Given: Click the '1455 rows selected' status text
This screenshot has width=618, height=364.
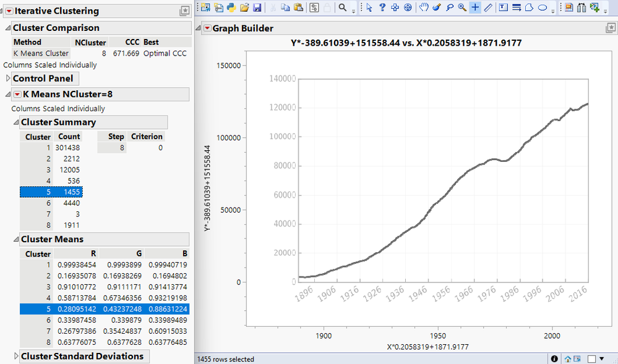Looking at the screenshot, I should pyautogui.click(x=225, y=359).
